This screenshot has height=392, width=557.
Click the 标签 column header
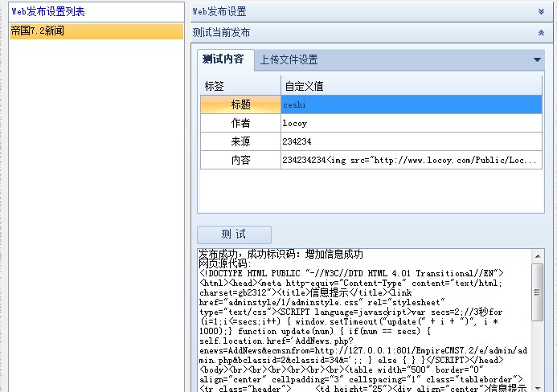240,86
